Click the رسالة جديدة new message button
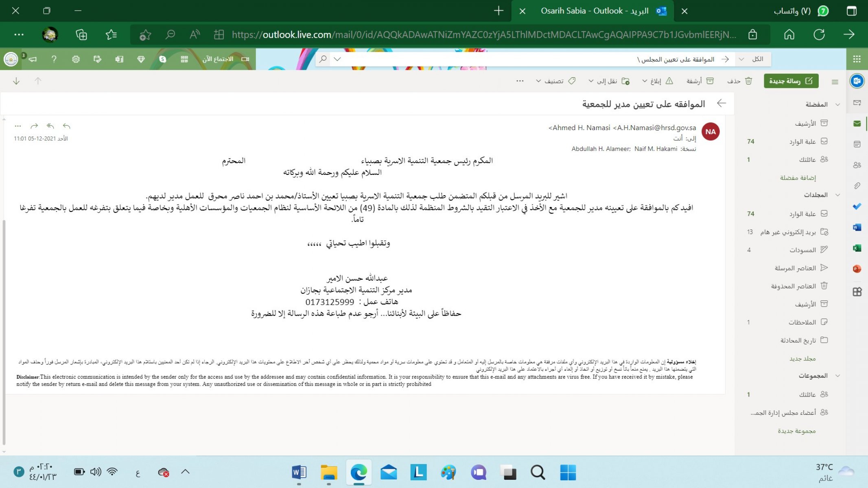Viewport: 868px width, 488px height. tap(791, 81)
